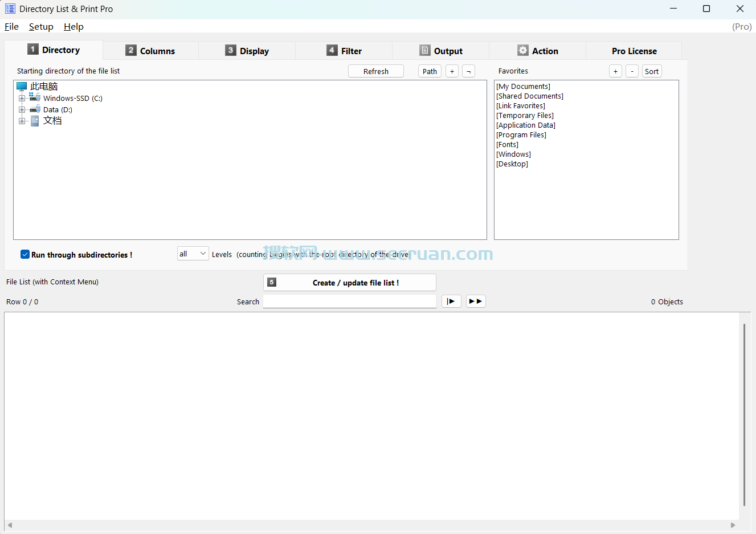Select [Link Favorites] entry
The height and width of the screenshot is (534, 756).
pyautogui.click(x=521, y=106)
